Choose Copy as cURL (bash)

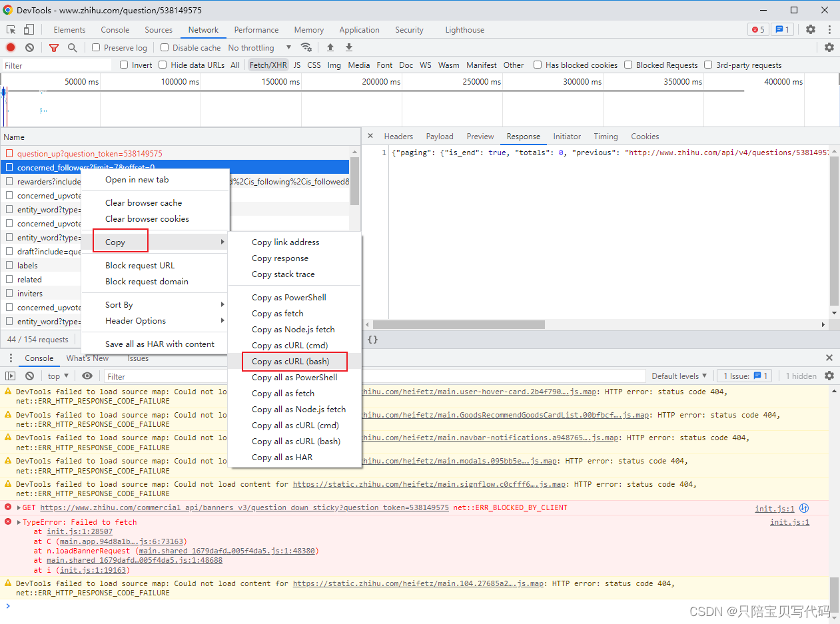(x=294, y=361)
